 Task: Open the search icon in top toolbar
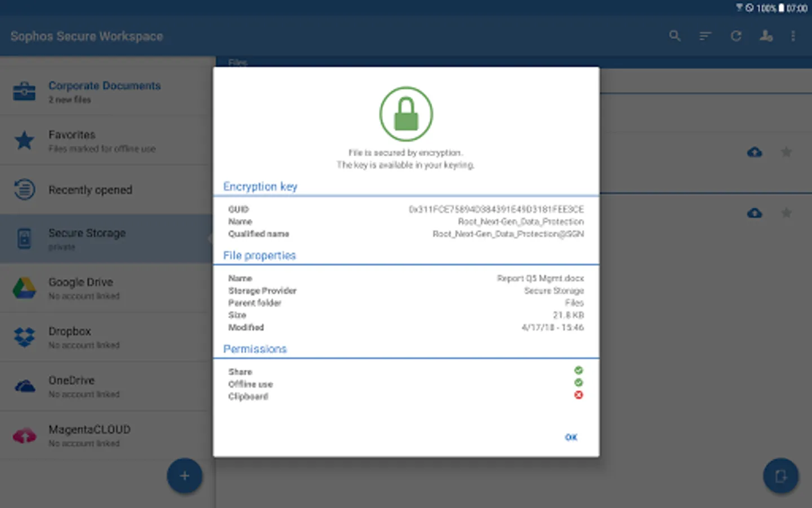675,36
